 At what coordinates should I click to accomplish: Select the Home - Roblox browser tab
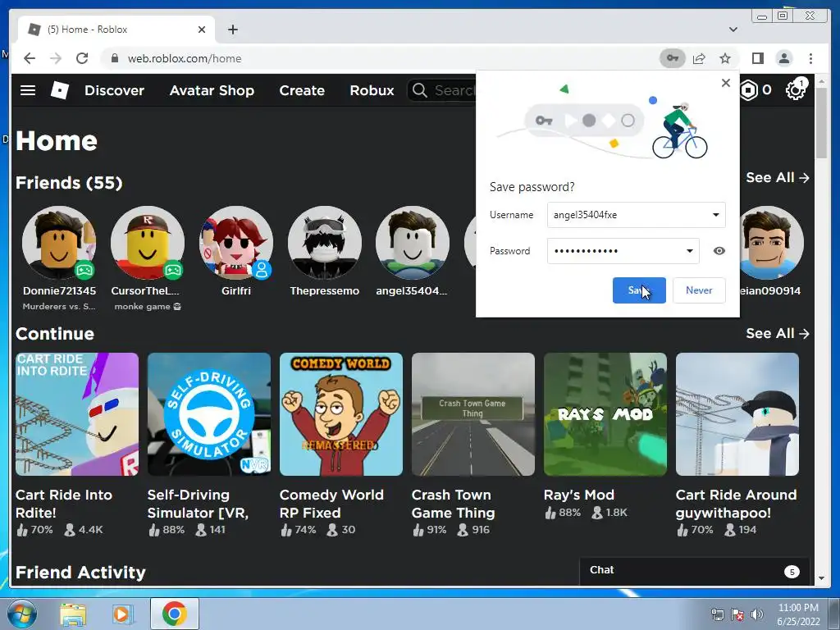click(x=116, y=30)
